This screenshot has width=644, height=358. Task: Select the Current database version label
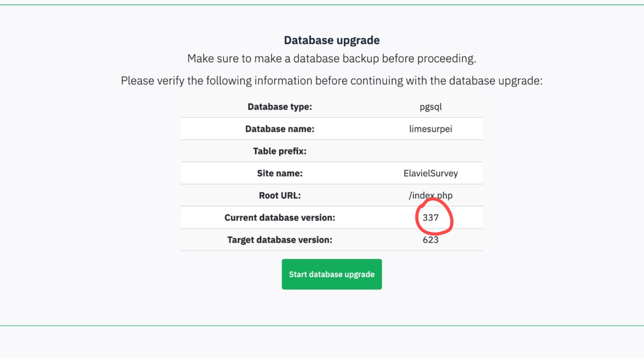[x=280, y=218]
